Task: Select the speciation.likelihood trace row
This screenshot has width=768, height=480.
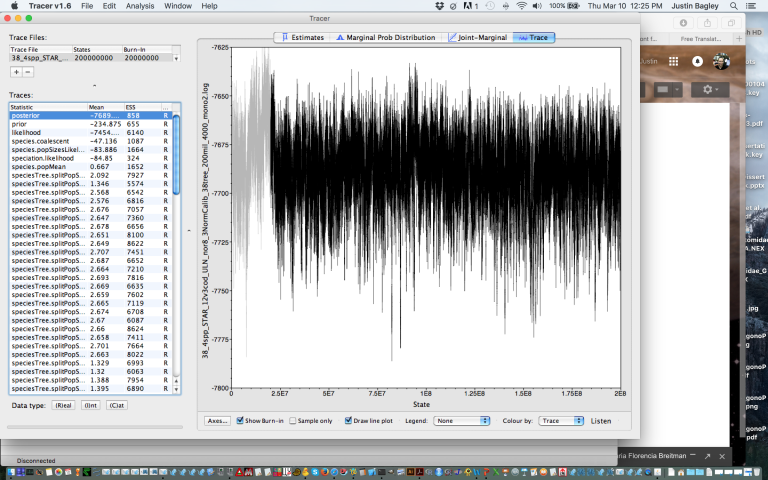Action: pos(91,158)
